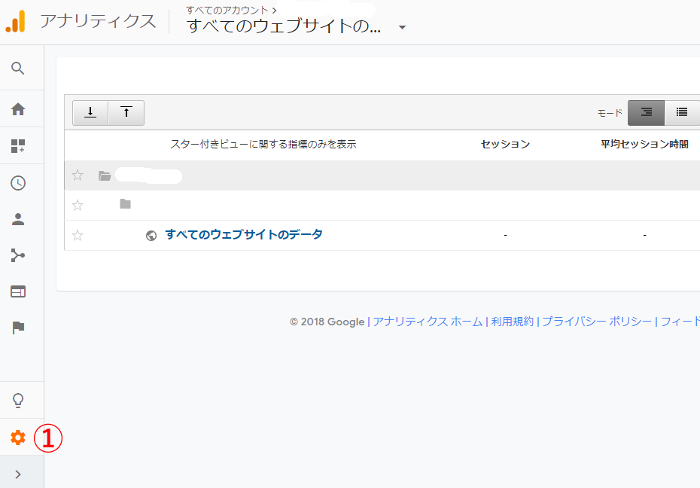Image resolution: width=700 pixels, height=488 pixels.
Task: Click the セッション column header
Action: tap(505, 144)
